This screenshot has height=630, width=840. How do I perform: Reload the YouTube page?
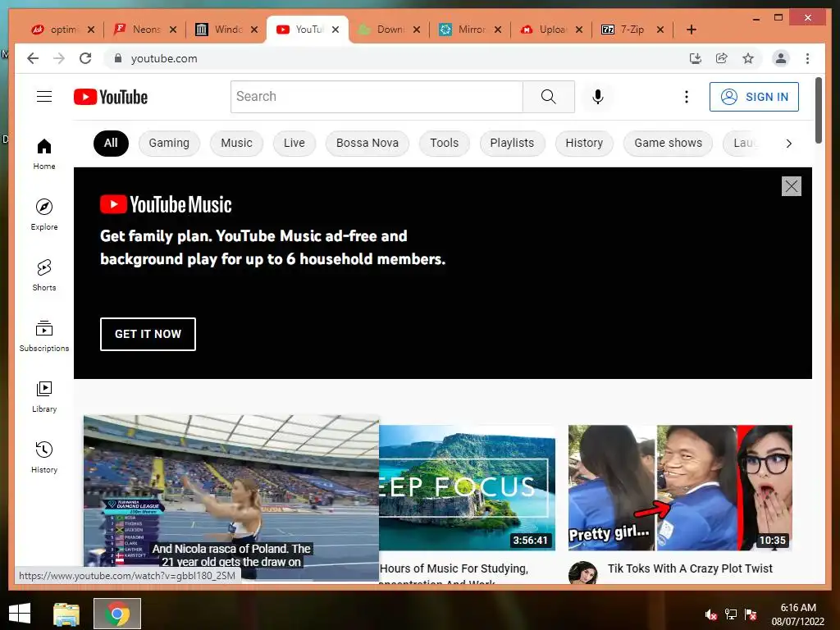tap(85, 58)
